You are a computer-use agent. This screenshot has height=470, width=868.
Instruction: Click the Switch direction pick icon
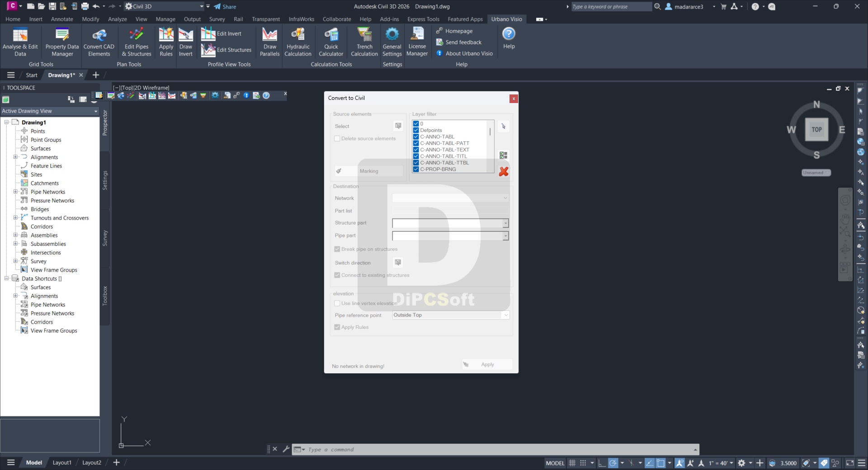(398, 263)
